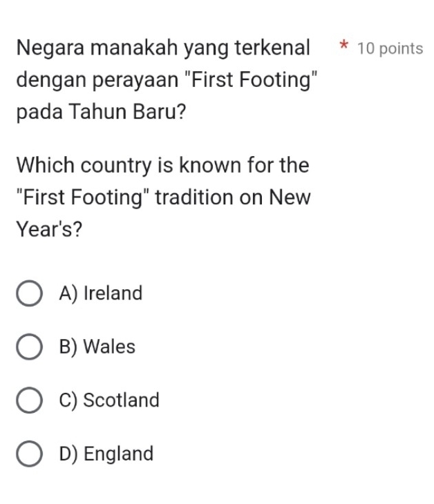Click the "10 points" label

pos(391,49)
